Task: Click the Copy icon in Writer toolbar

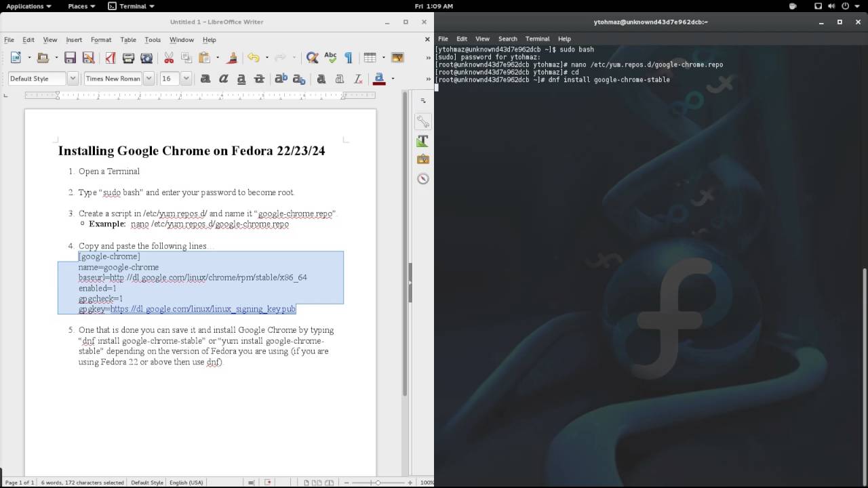Action: (x=186, y=58)
